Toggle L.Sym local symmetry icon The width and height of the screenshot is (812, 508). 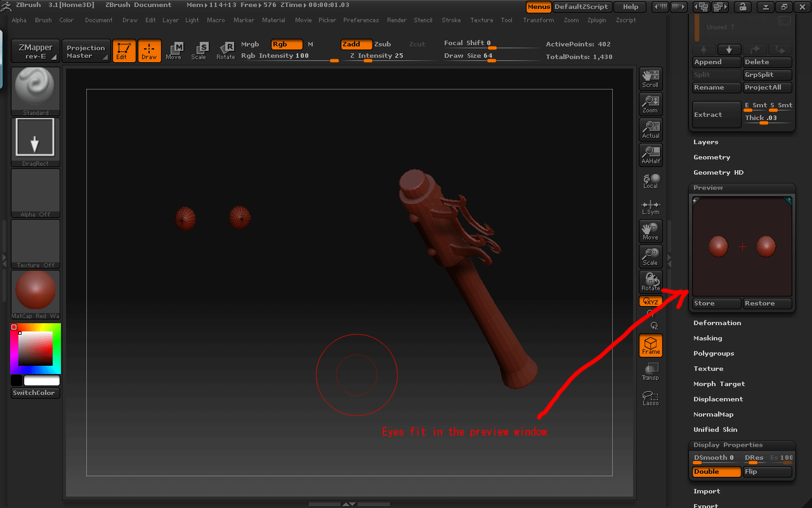pyautogui.click(x=650, y=206)
